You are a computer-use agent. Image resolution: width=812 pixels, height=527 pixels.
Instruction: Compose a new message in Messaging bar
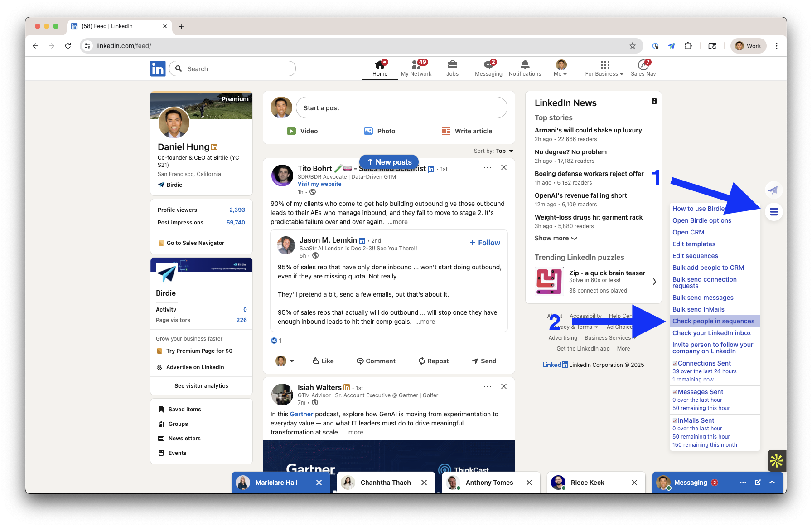click(758, 483)
